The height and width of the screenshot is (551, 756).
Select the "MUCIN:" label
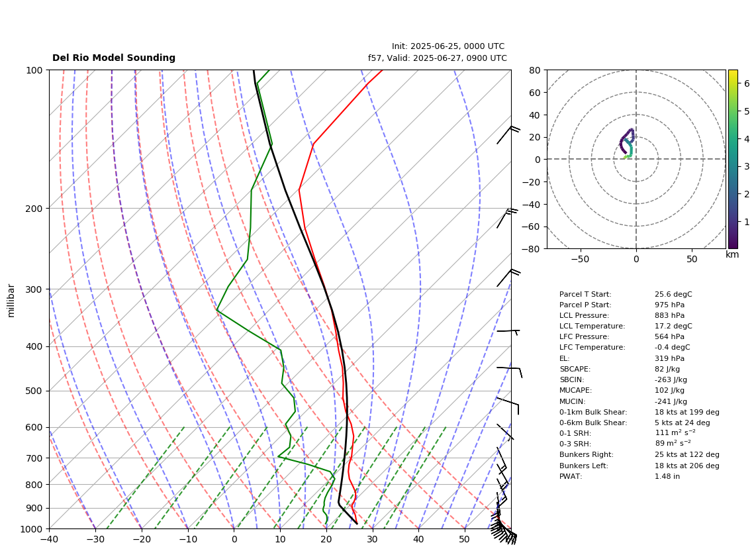573,401
